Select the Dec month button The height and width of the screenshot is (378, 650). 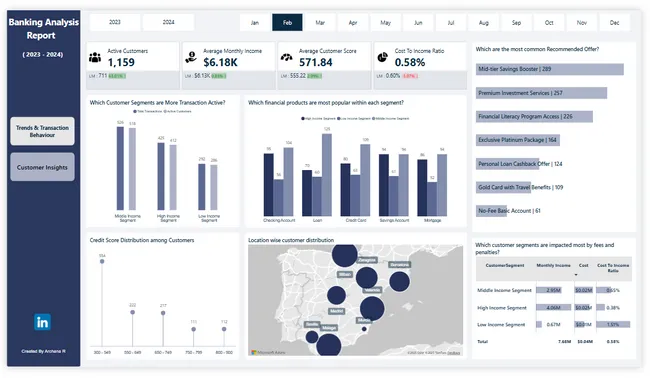click(614, 22)
